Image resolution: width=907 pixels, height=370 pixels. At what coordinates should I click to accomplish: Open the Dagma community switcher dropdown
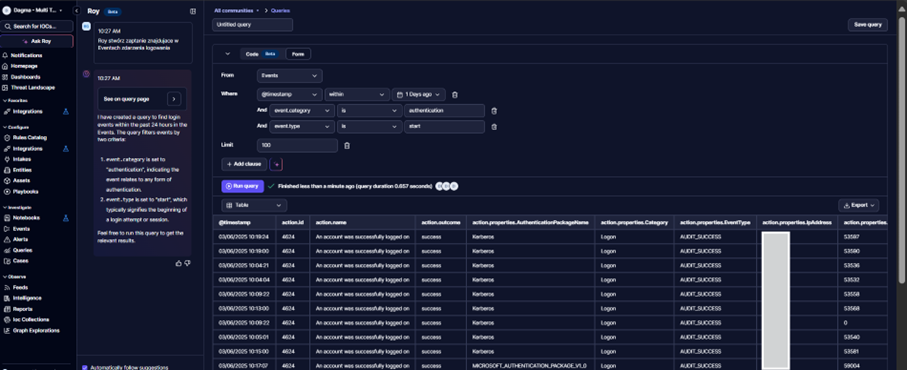(33, 10)
